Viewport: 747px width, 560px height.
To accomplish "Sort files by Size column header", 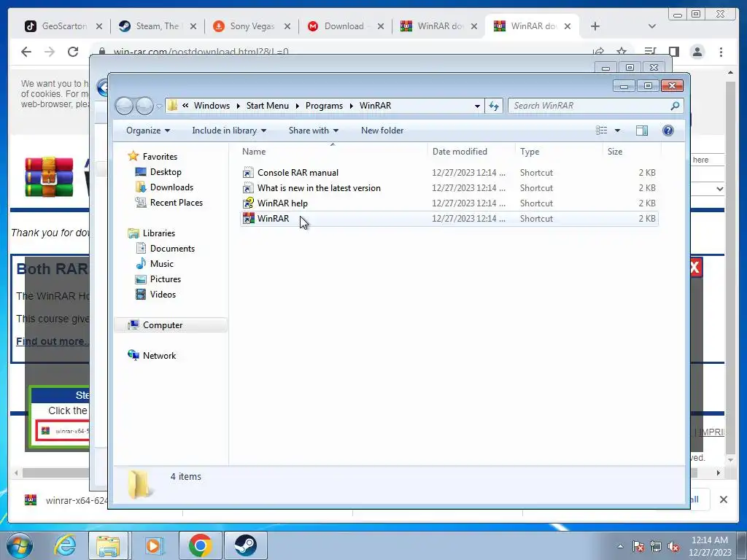I will pos(632,152).
